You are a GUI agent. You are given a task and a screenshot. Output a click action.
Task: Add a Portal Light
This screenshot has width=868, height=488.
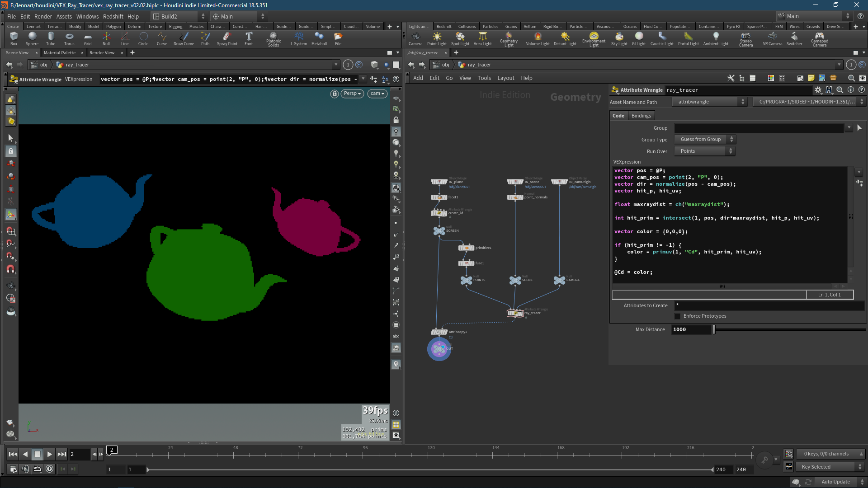689,39
